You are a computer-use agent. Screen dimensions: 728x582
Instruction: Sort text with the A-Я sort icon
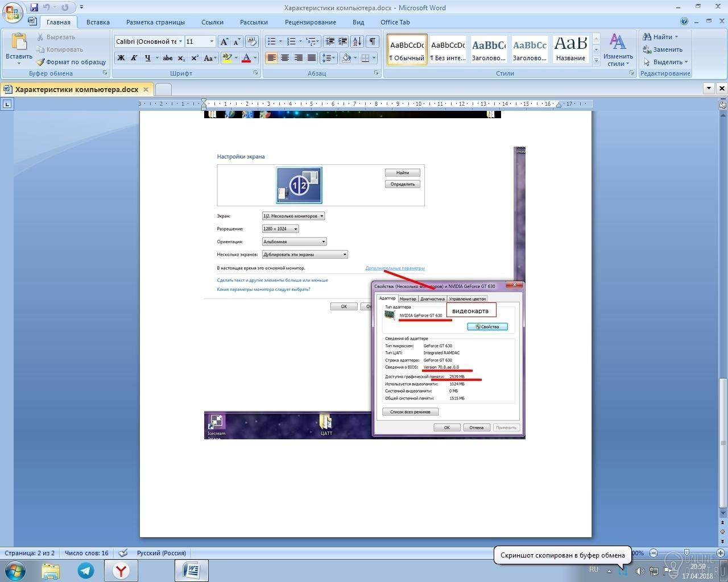(x=357, y=41)
